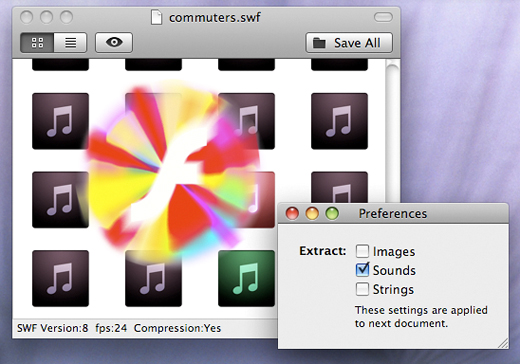This screenshot has height=364, width=520.
Task: Click 'These settings are applied' note text
Action: (421, 310)
